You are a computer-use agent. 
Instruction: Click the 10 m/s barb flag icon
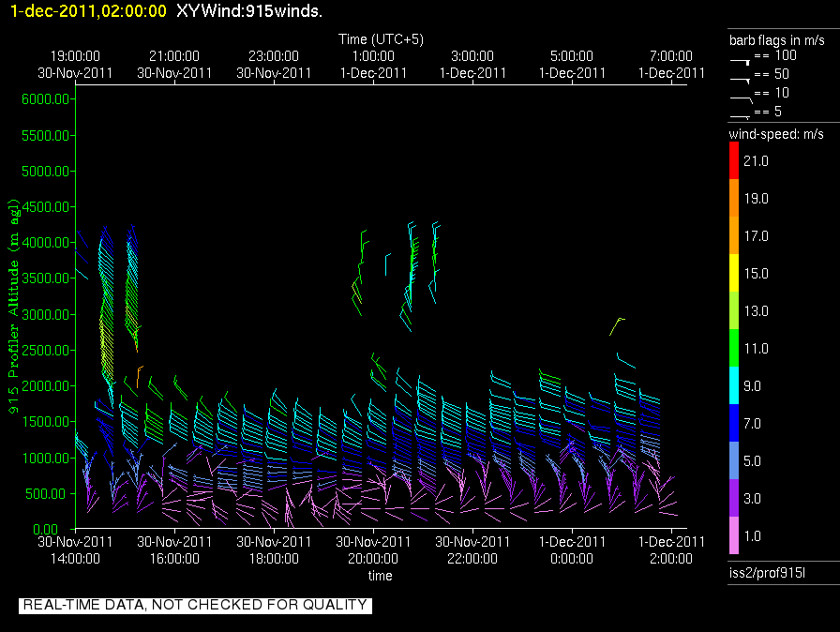tap(741, 95)
